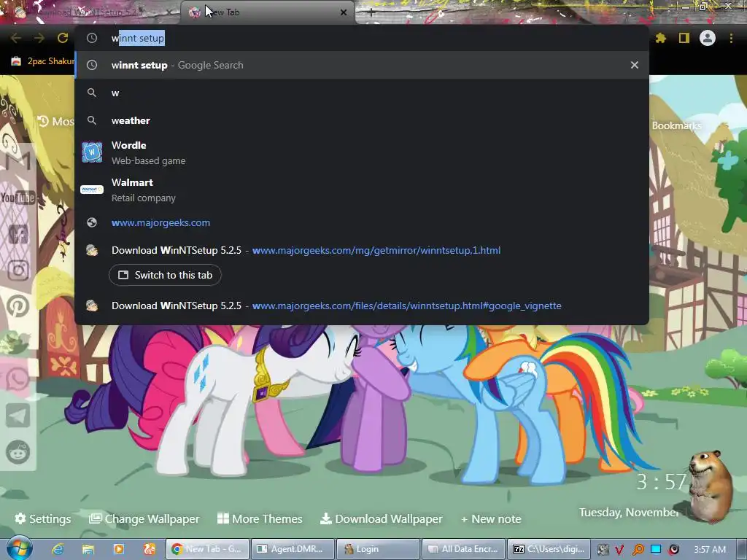Viewport: 747px width, 560px height.
Task: Go forward with the forward arrow
Action: coord(39,38)
